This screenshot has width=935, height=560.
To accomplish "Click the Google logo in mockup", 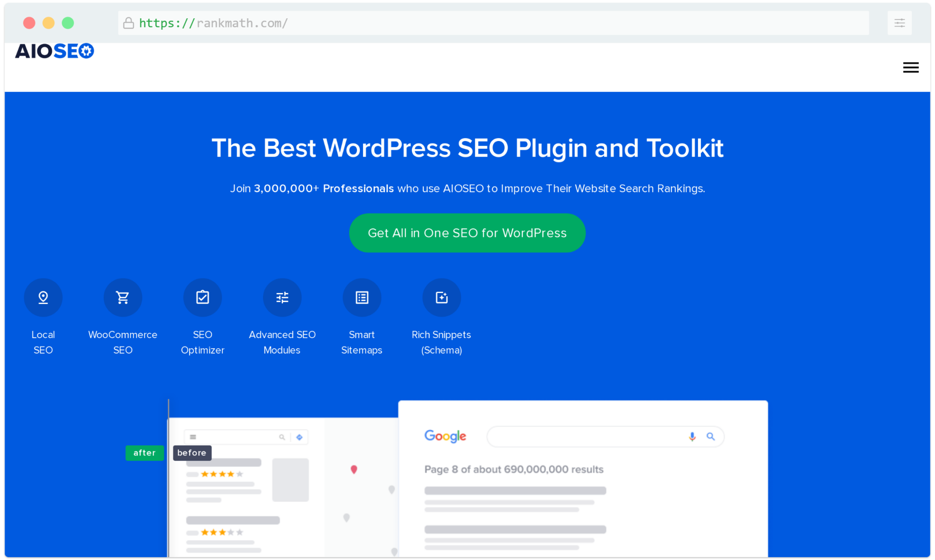I will tap(445, 436).
